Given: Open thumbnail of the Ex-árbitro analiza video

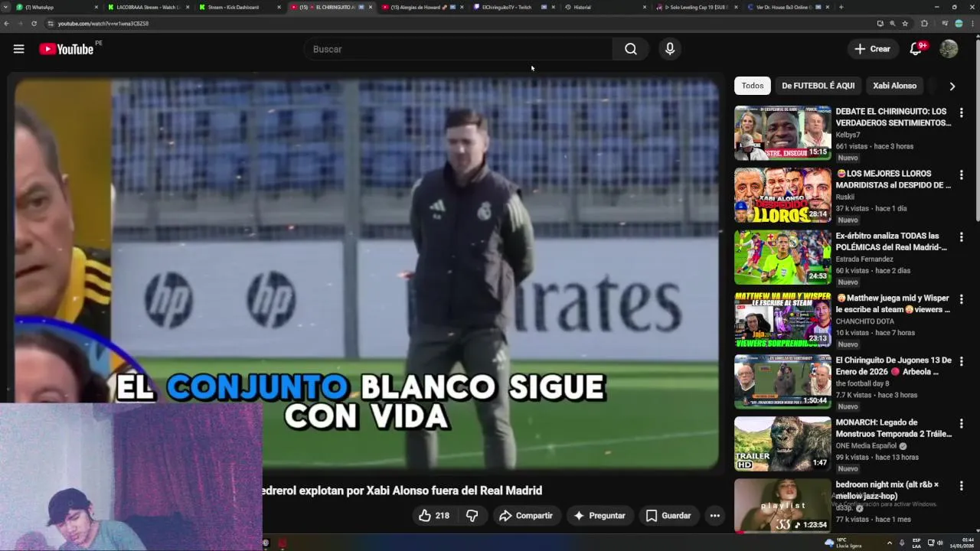Looking at the screenshot, I should tap(782, 257).
